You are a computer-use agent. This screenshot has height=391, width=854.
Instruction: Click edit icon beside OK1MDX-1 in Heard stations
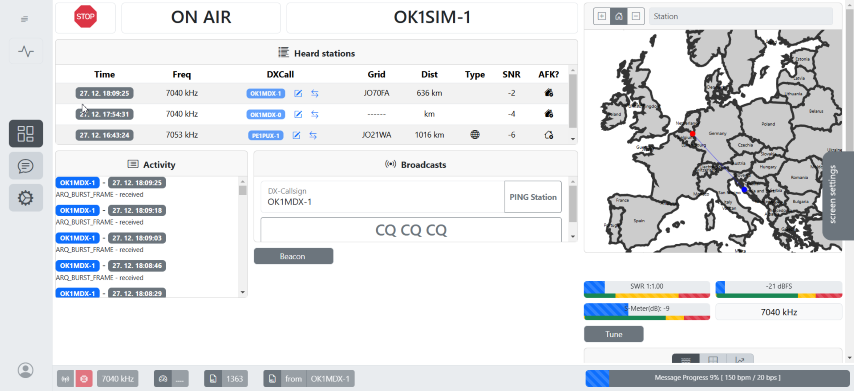[298, 93]
